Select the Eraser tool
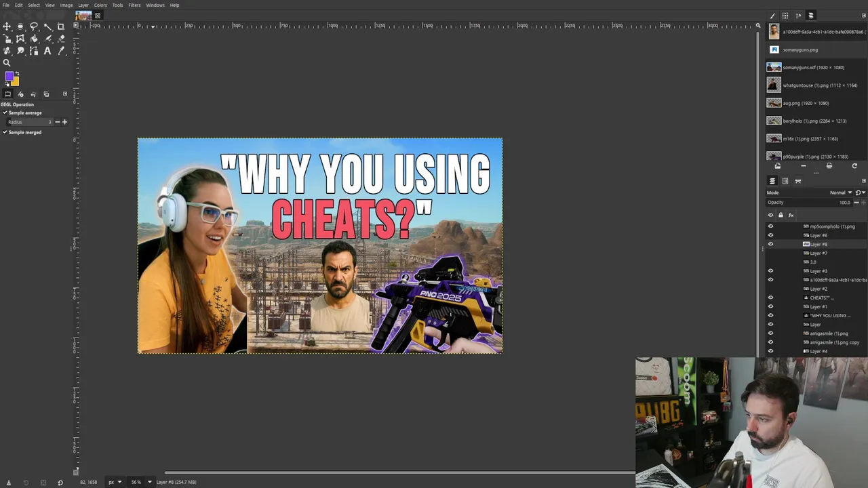The width and height of the screenshot is (868, 488). tap(60, 39)
